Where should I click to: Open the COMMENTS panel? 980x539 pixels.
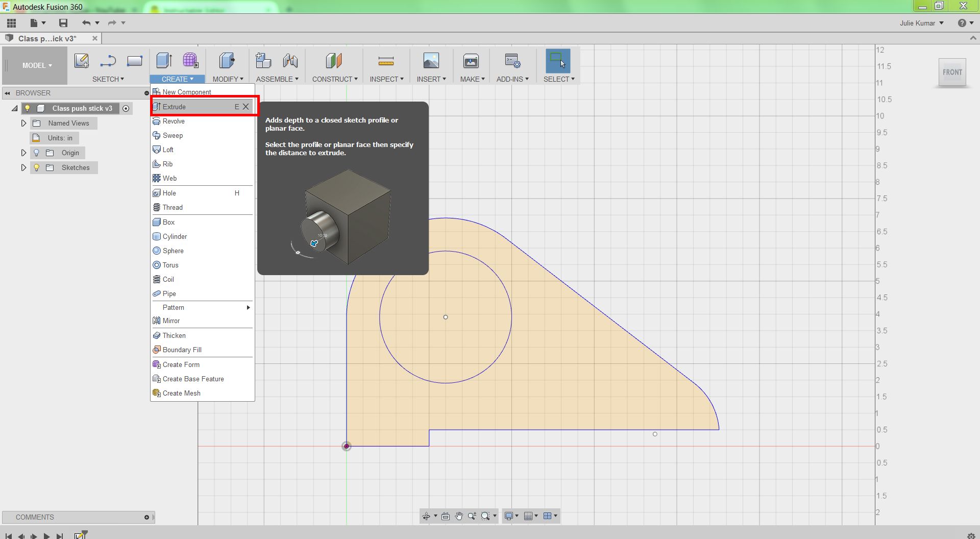(35, 517)
